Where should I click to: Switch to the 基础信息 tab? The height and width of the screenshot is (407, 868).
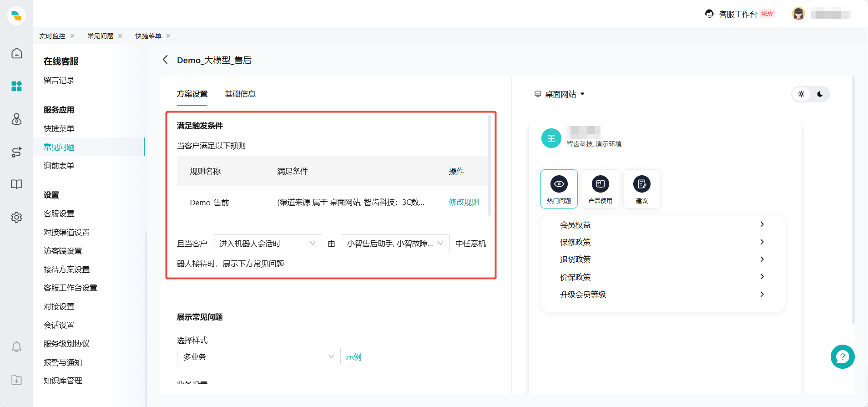[240, 94]
